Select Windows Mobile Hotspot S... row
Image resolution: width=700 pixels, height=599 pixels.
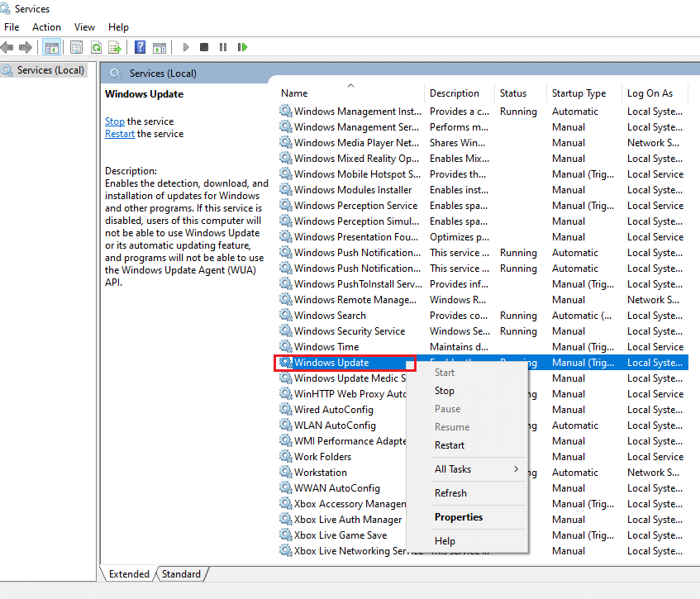pyautogui.click(x=481, y=174)
